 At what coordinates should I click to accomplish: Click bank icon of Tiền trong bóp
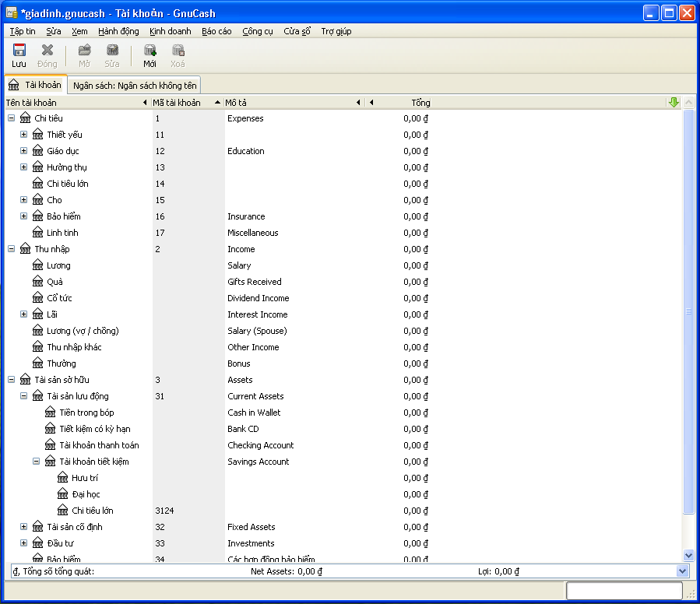(x=51, y=413)
